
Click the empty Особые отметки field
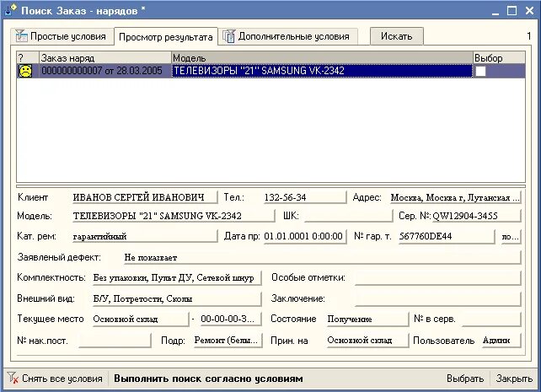(x=438, y=278)
